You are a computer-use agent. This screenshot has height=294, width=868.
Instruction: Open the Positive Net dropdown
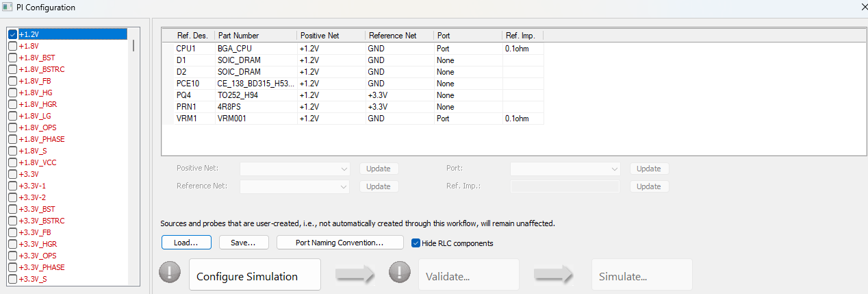(295, 169)
